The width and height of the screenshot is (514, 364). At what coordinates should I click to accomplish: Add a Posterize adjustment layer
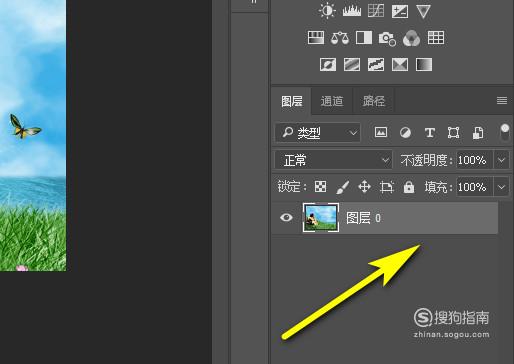point(352,64)
